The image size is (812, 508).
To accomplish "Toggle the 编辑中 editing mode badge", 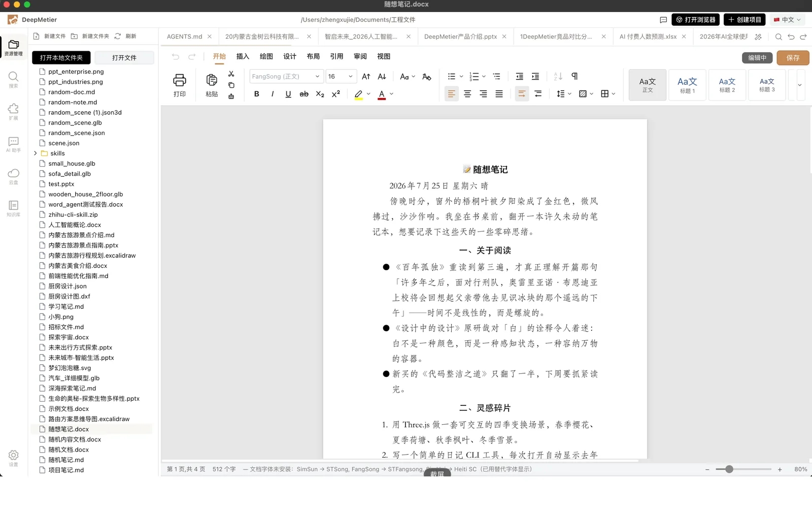I will pyautogui.click(x=757, y=58).
